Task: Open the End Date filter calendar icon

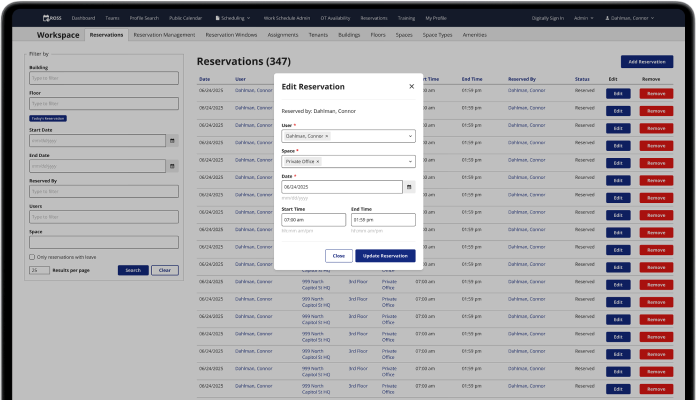Action: click(171, 166)
